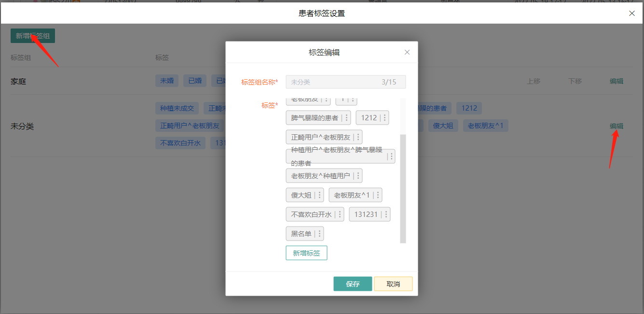Click 未婚 tag in 家庭 row
644x314 pixels.
pos(167,81)
